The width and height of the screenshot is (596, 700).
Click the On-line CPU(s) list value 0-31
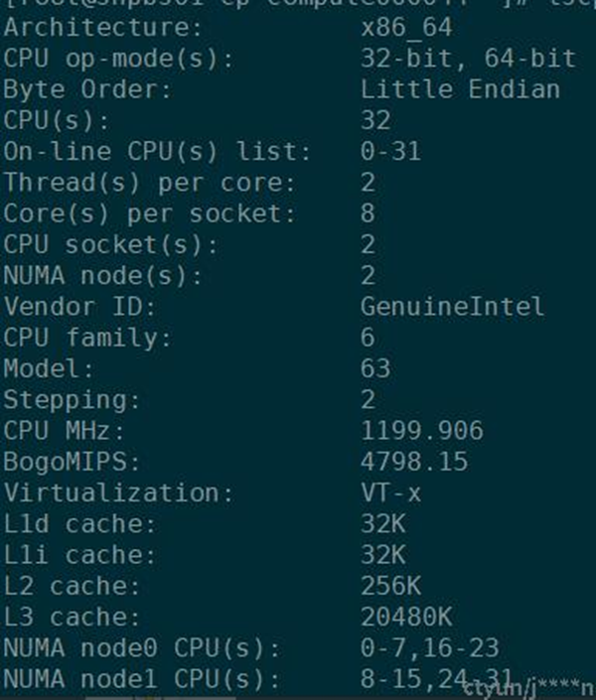click(x=390, y=152)
